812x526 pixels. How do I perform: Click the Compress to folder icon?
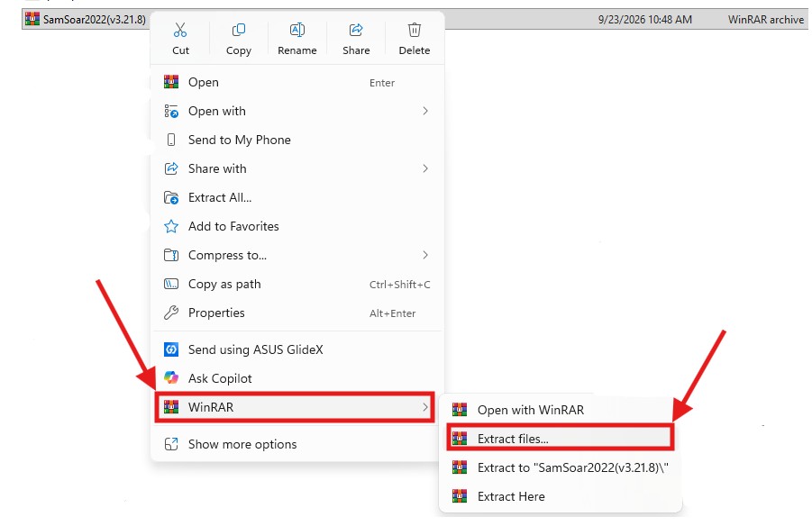(171, 255)
